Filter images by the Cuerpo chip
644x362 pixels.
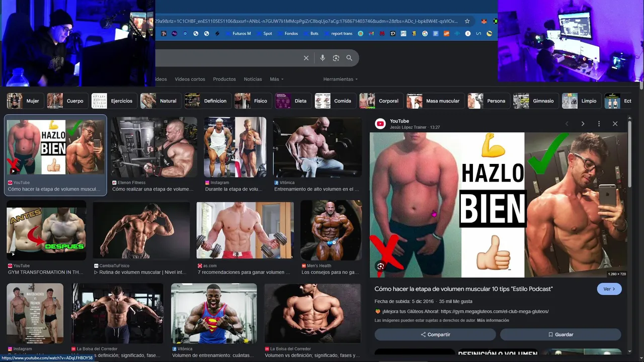pos(67,101)
